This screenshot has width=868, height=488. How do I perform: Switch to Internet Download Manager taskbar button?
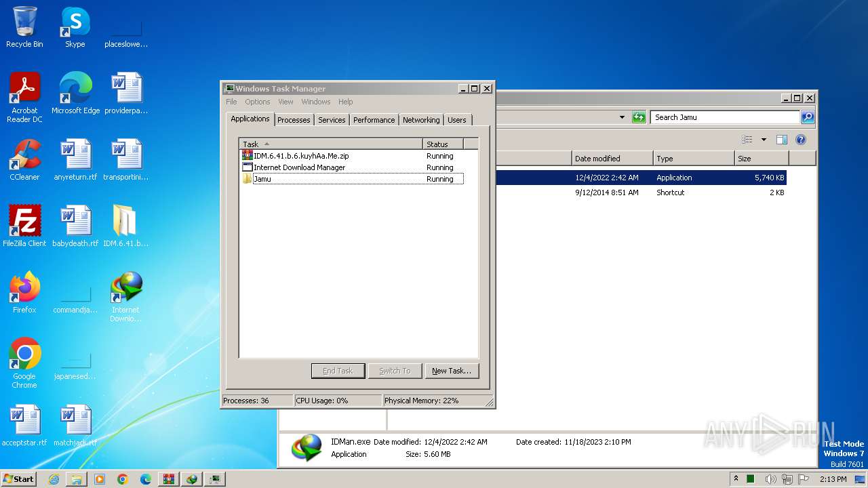pos(192,479)
